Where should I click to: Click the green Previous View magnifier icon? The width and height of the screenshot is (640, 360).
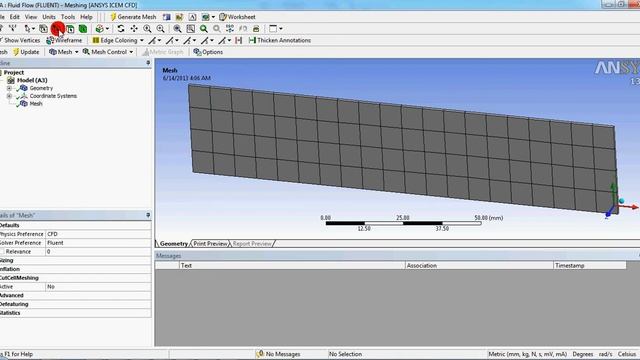pyautogui.click(x=203, y=29)
